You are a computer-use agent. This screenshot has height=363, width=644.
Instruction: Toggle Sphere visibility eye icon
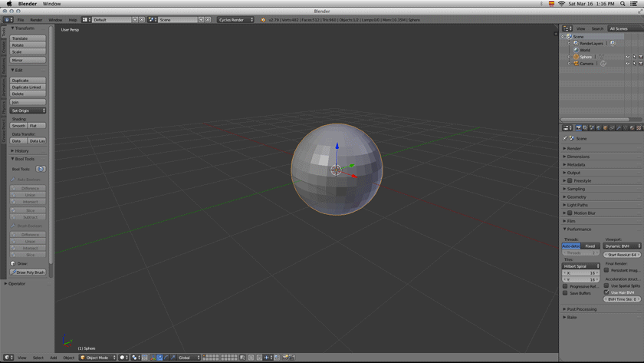tap(628, 57)
